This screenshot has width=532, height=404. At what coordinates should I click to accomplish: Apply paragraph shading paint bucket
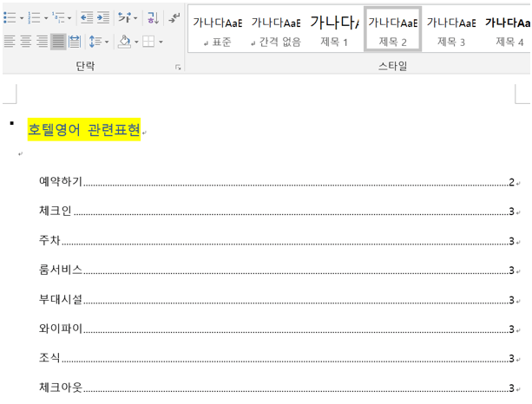click(x=124, y=42)
